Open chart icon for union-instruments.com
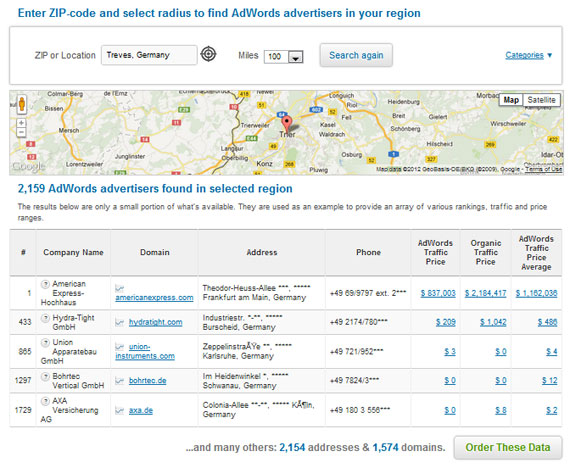The width and height of the screenshot is (570, 468). [119, 347]
